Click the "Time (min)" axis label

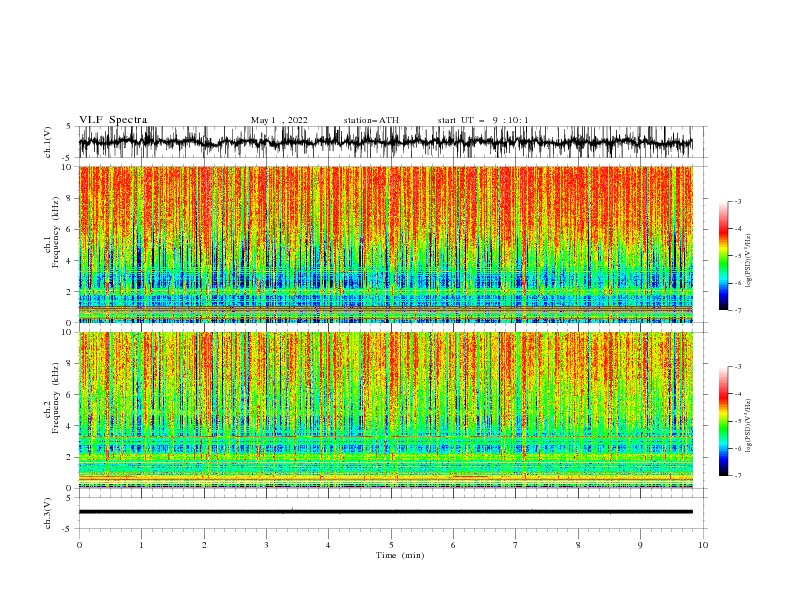(400, 555)
